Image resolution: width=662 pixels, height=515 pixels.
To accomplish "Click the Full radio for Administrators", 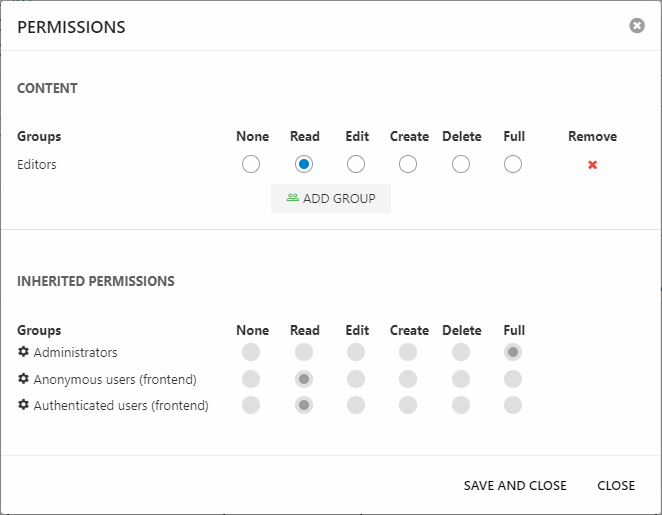I will [513, 352].
